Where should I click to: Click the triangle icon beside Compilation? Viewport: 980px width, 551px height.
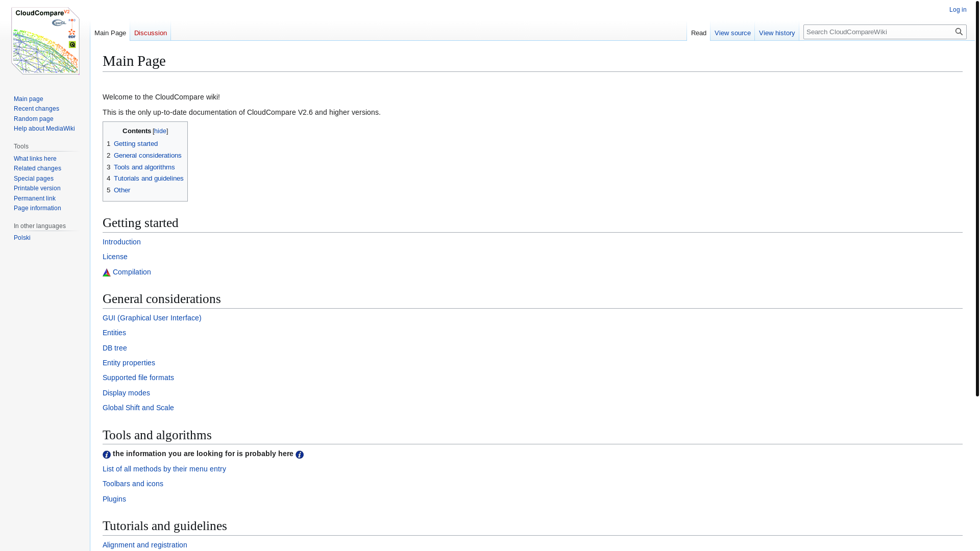point(107,272)
